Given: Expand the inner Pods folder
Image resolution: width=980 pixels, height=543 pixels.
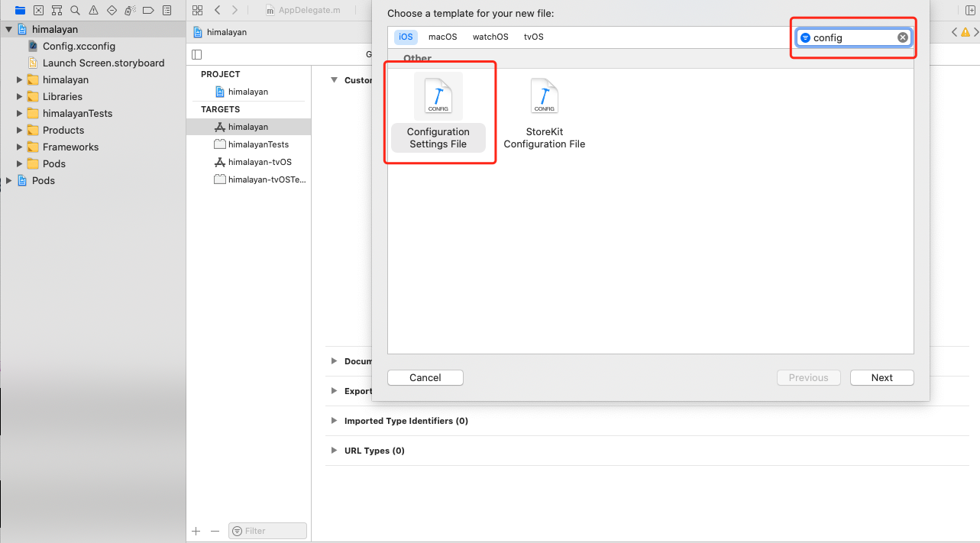Looking at the screenshot, I should point(20,163).
